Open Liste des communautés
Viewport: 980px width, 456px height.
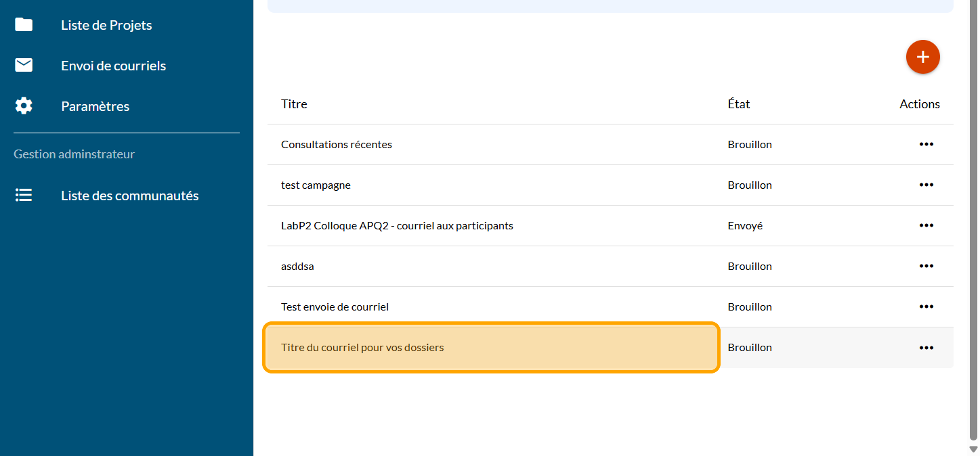129,196
